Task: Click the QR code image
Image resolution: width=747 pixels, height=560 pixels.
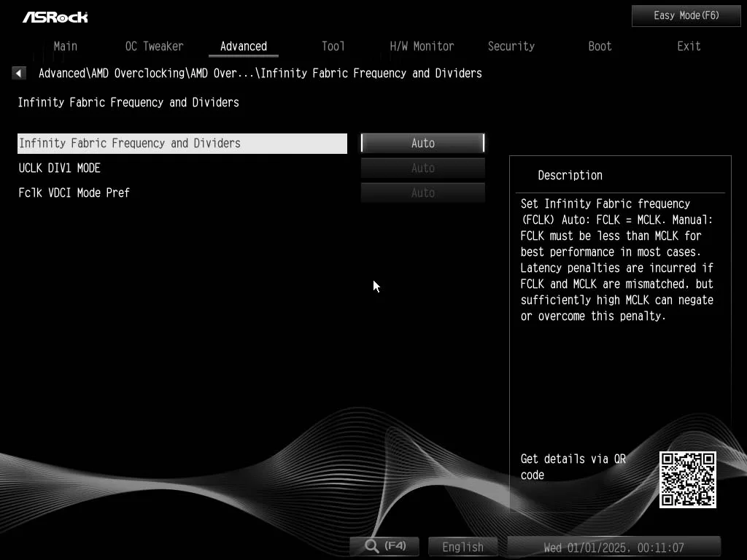Action: [687, 480]
